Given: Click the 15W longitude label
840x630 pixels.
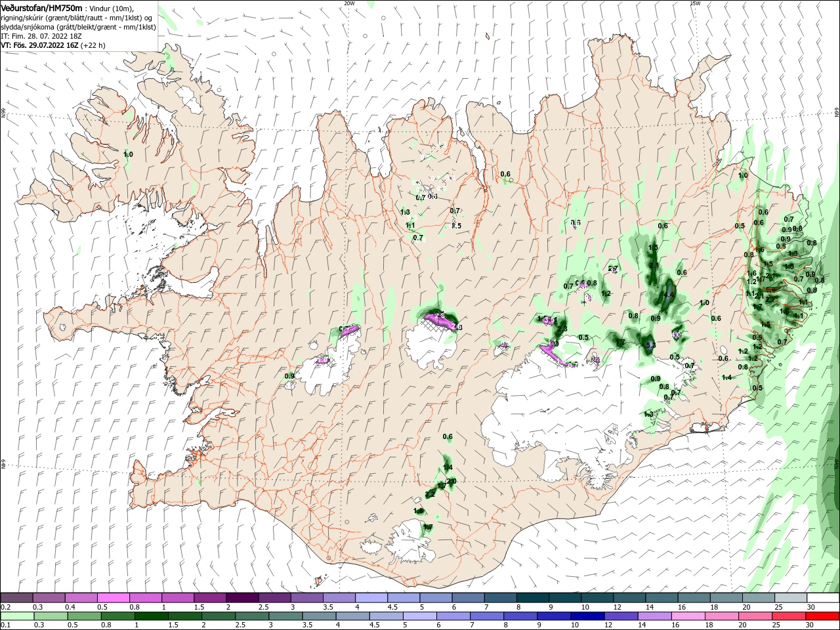Looking at the screenshot, I should (695, 3).
